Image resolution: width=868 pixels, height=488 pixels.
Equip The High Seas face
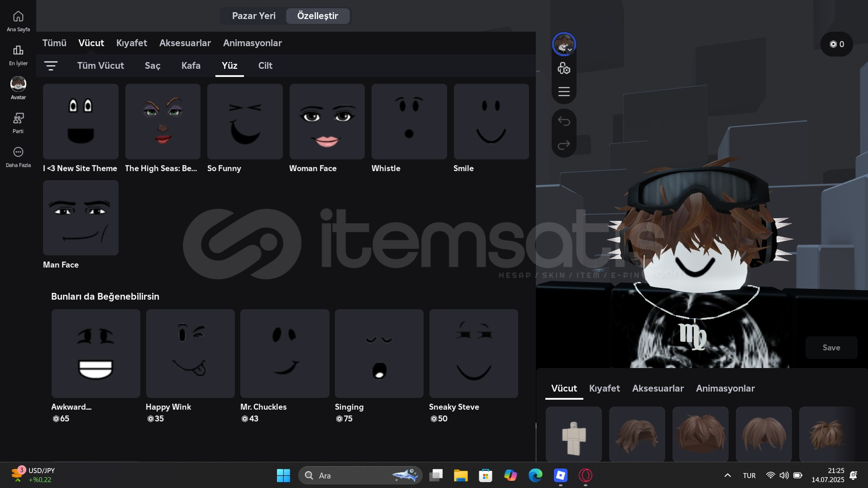click(x=163, y=121)
